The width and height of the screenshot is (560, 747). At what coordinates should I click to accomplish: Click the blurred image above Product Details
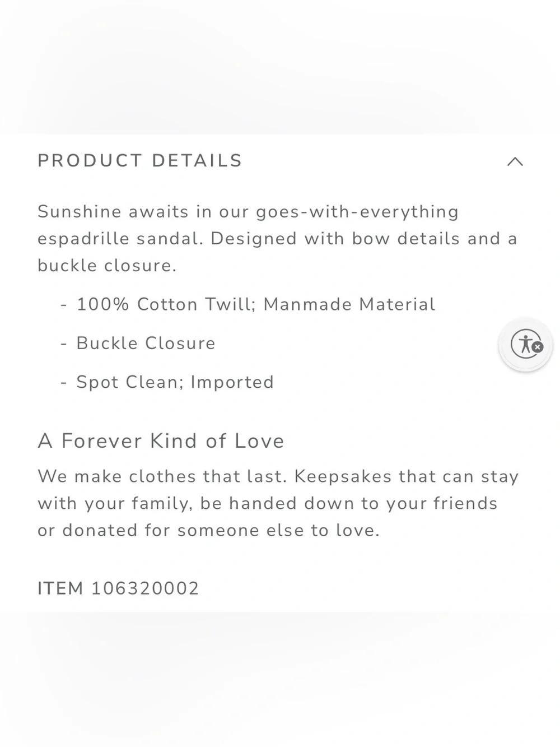[280, 67]
